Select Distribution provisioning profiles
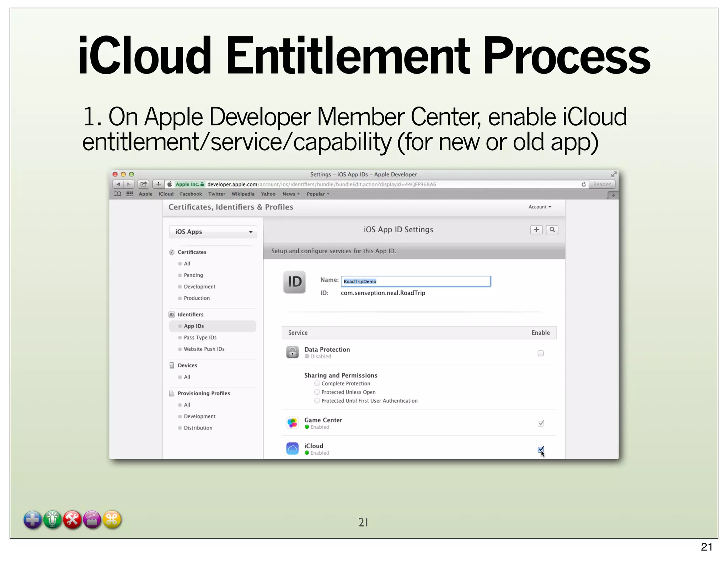728x562 pixels. [198, 428]
